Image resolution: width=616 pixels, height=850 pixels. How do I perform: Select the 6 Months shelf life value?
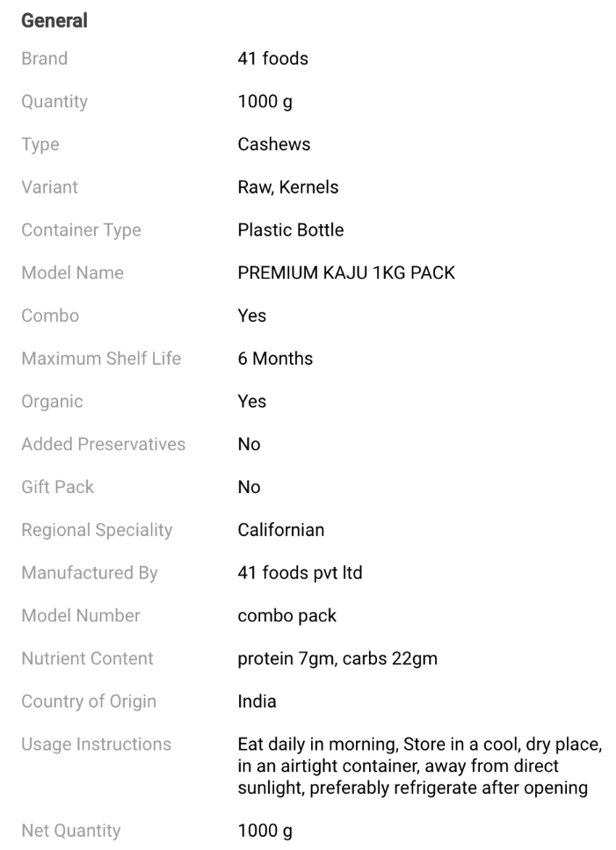point(275,359)
